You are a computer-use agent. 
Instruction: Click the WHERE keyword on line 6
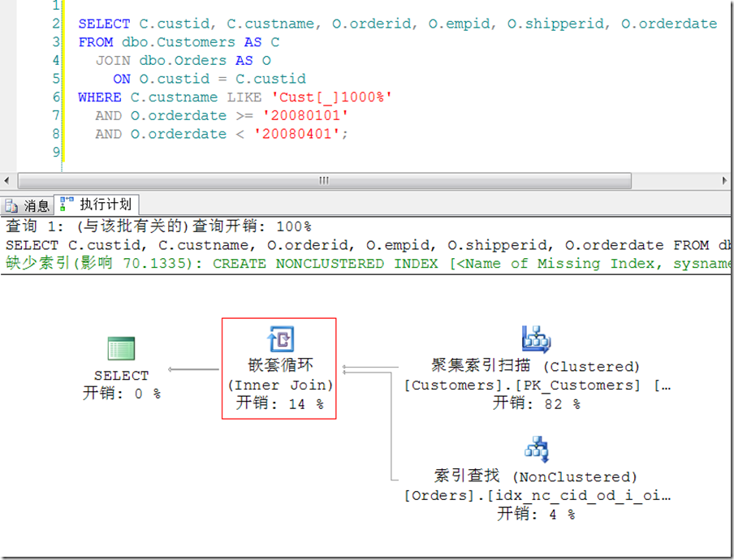[100, 97]
